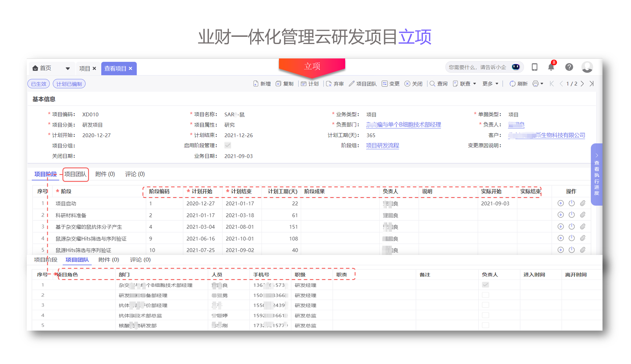Expand the print icon dropdown arrow

click(x=542, y=84)
